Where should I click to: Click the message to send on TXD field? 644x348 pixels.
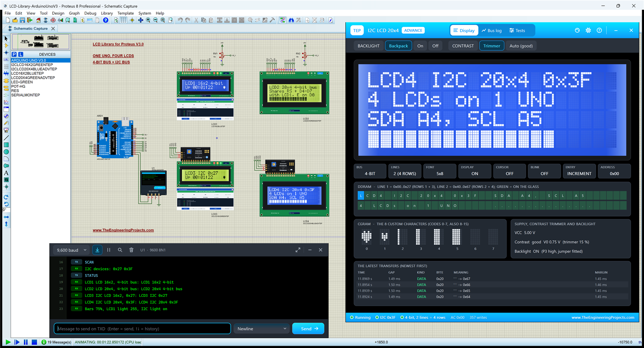[142, 329]
